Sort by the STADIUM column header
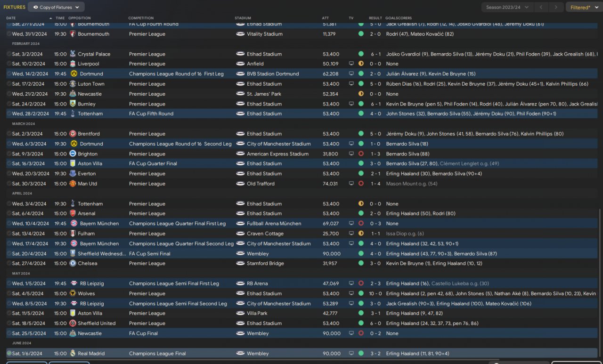This screenshot has width=603, height=364. tap(243, 18)
